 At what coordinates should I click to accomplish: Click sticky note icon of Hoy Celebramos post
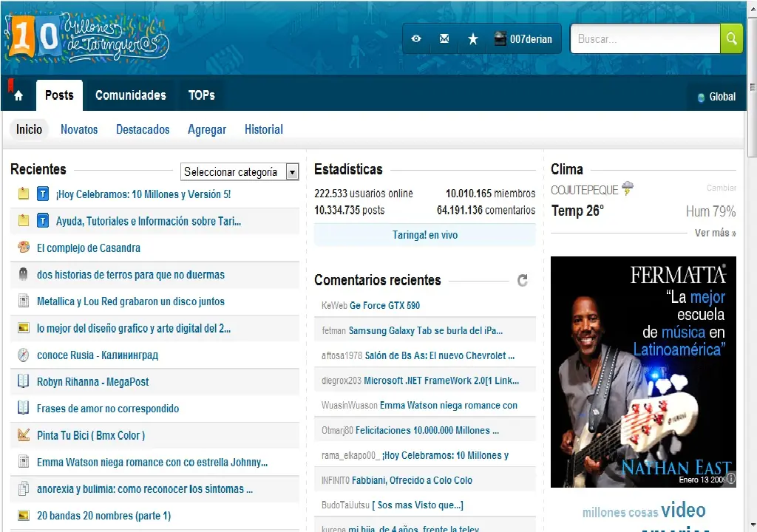[23, 194]
